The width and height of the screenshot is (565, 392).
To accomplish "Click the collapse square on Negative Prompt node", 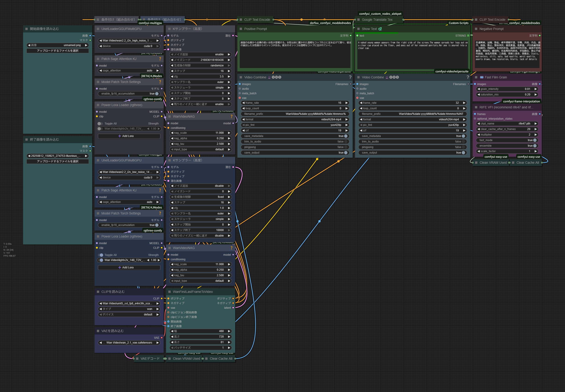I will tap(476, 29).
